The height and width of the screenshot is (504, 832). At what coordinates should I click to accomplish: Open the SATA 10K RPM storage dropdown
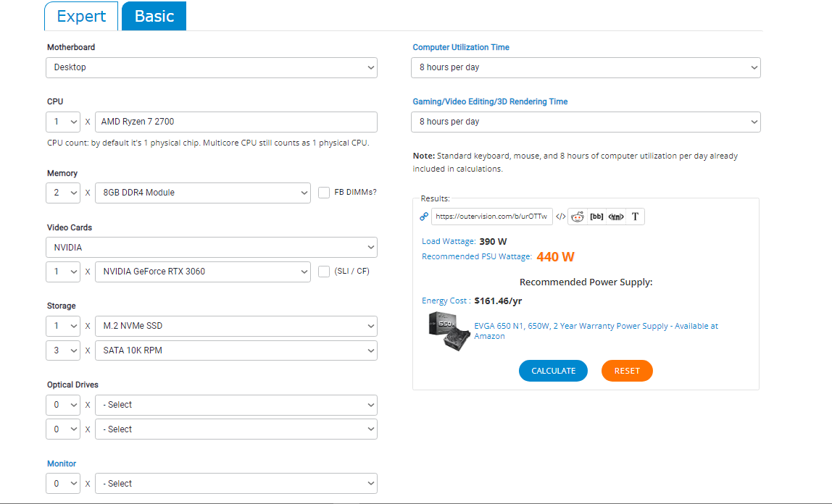click(x=236, y=350)
